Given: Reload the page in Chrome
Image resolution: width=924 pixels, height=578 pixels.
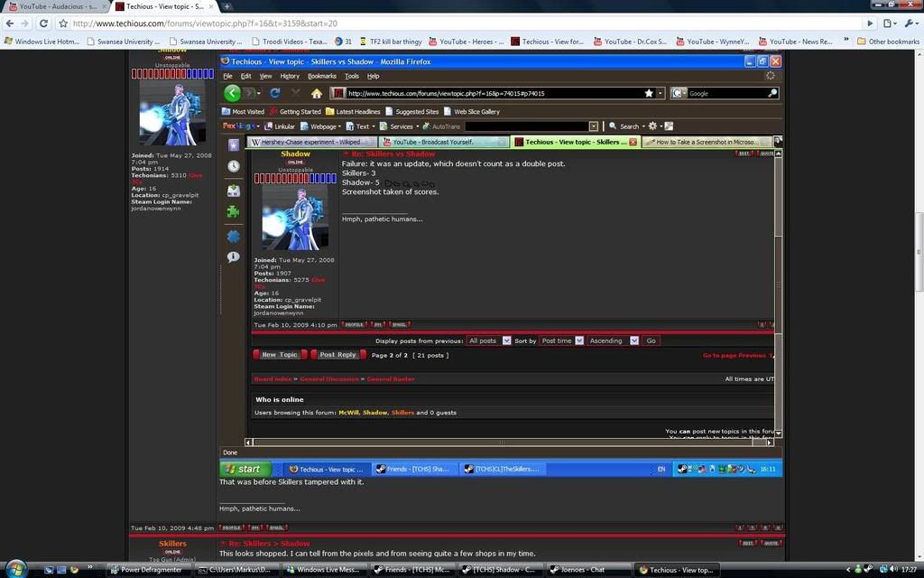Looking at the screenshot, I should 43,23.
